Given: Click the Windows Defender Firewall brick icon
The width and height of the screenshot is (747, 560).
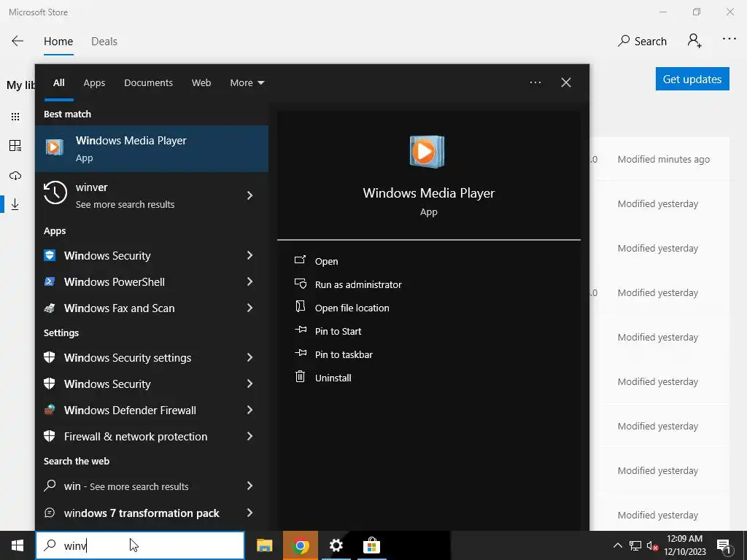Looking at the screenshot, I should (50, 410).
